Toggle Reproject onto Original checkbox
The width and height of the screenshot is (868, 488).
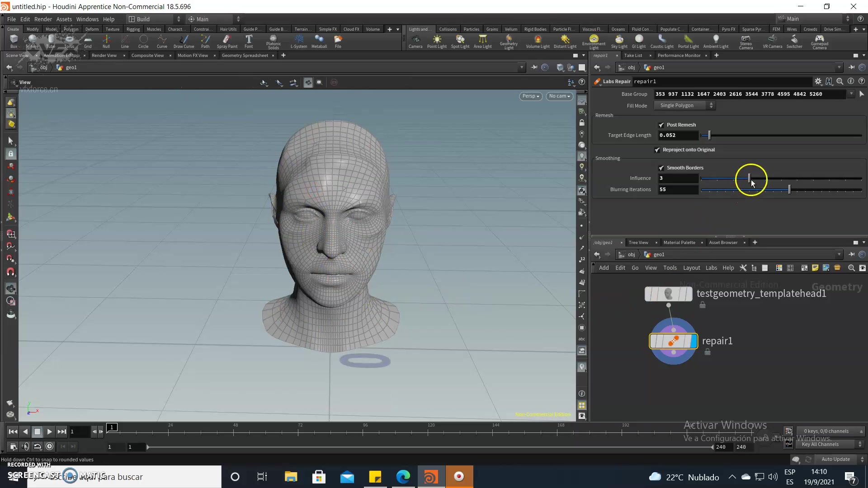[x=657, y=150]
